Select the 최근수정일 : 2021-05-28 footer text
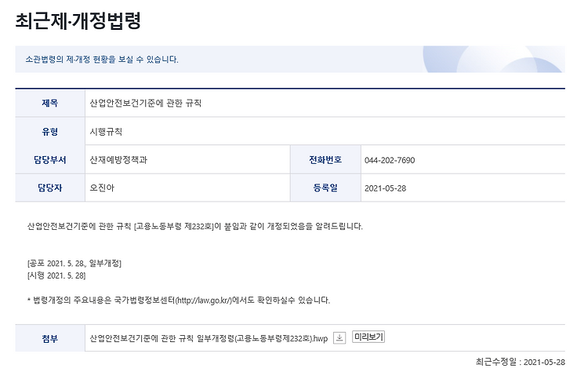The image size is (588, 379). click(520, 362)
